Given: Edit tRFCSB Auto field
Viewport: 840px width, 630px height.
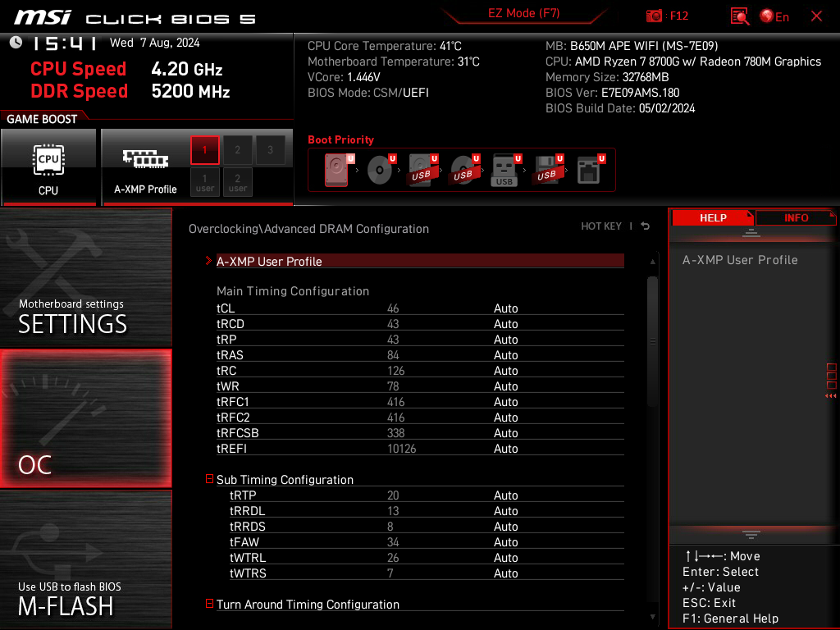Looking at the screenshot, I should (x=505, y=433).
